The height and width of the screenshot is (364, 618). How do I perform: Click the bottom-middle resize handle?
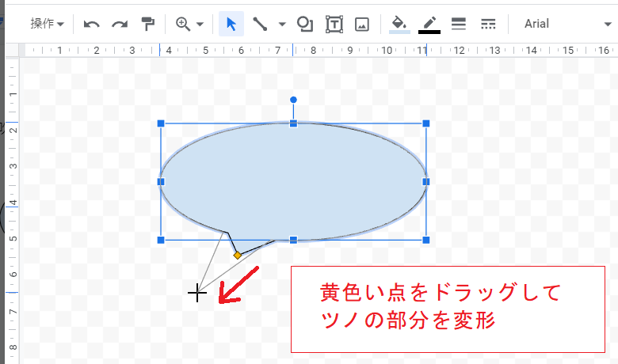pos(293,240)
